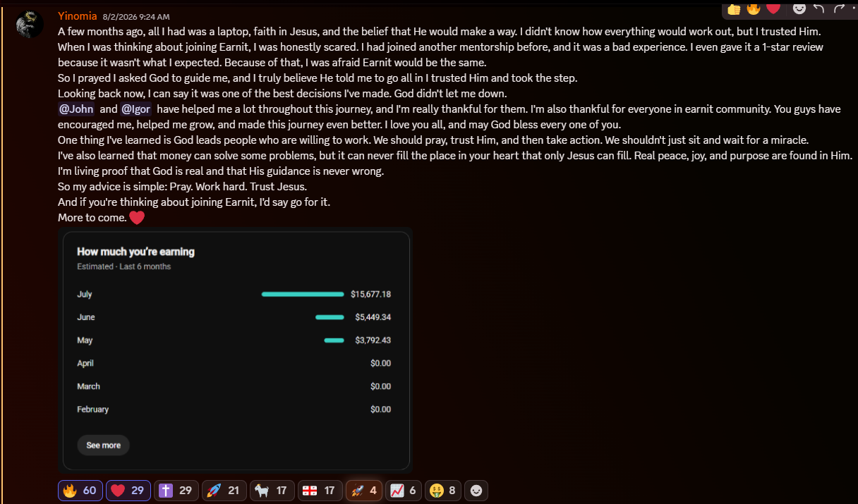Click the May earnings value $3,792.43

[373, 340]
